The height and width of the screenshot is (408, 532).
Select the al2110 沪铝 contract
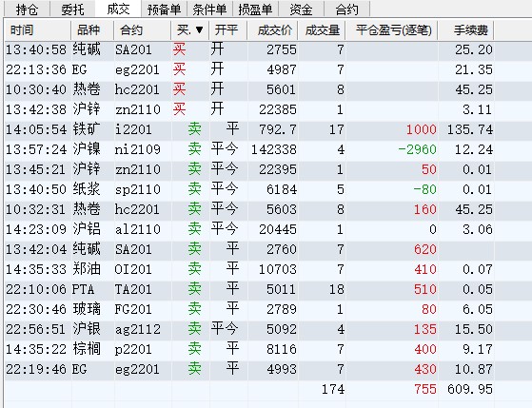click(x=137, y=229)
